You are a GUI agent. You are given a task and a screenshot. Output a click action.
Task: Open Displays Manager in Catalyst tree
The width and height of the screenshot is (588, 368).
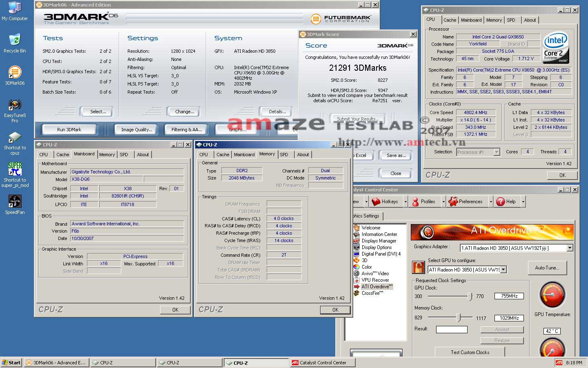[x=379, y=241]
